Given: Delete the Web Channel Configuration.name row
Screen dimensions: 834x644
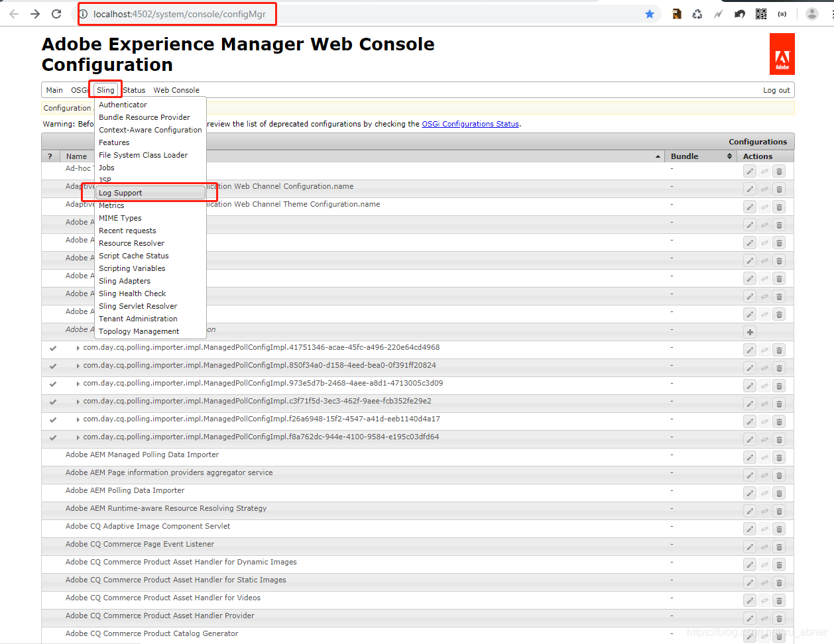Looking at the screenshot, I should click(x=779, y=189).
